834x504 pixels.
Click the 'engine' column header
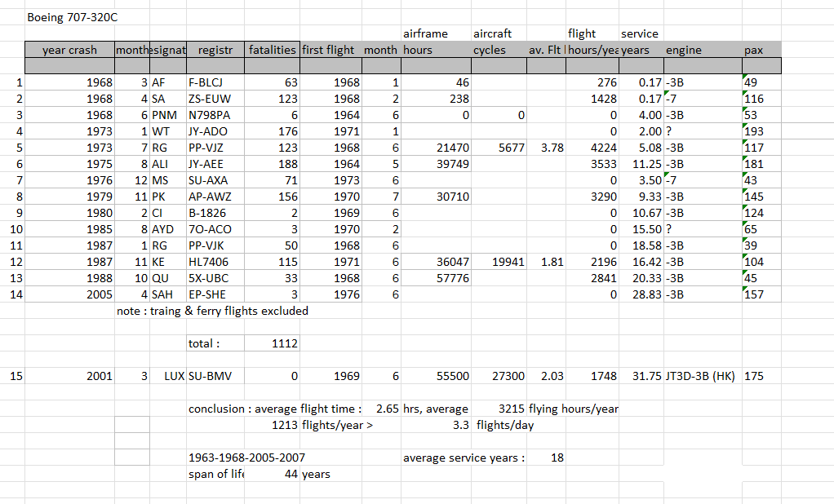[703, 50]
